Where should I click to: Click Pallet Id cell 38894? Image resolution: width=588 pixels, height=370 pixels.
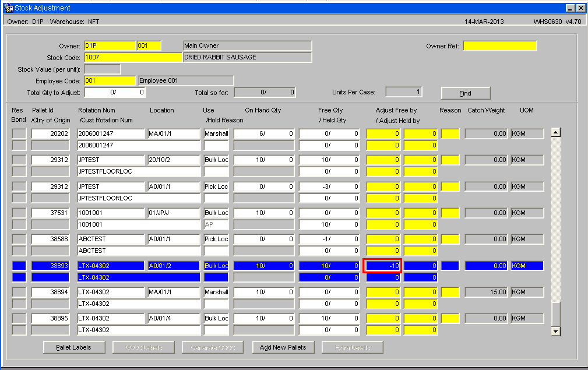pyautogui.click(x=50, y=292)
